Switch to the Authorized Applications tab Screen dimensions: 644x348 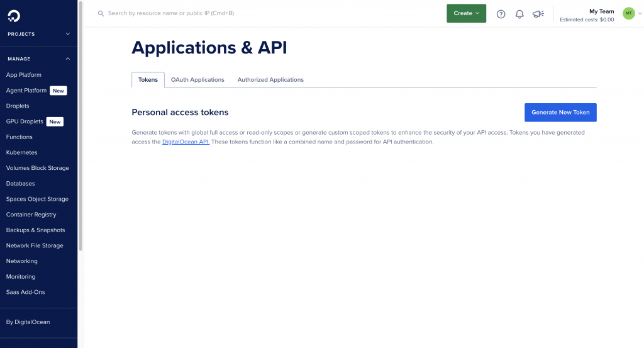point(270,80)
